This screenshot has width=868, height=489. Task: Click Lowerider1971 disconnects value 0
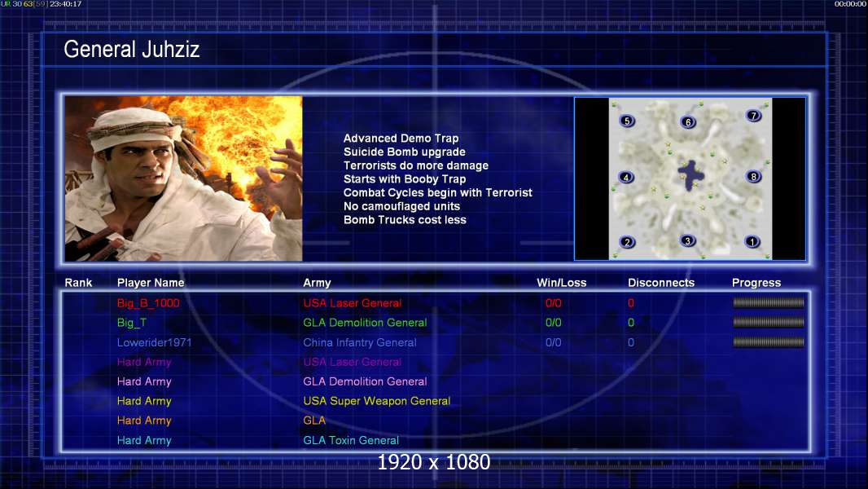630,342
